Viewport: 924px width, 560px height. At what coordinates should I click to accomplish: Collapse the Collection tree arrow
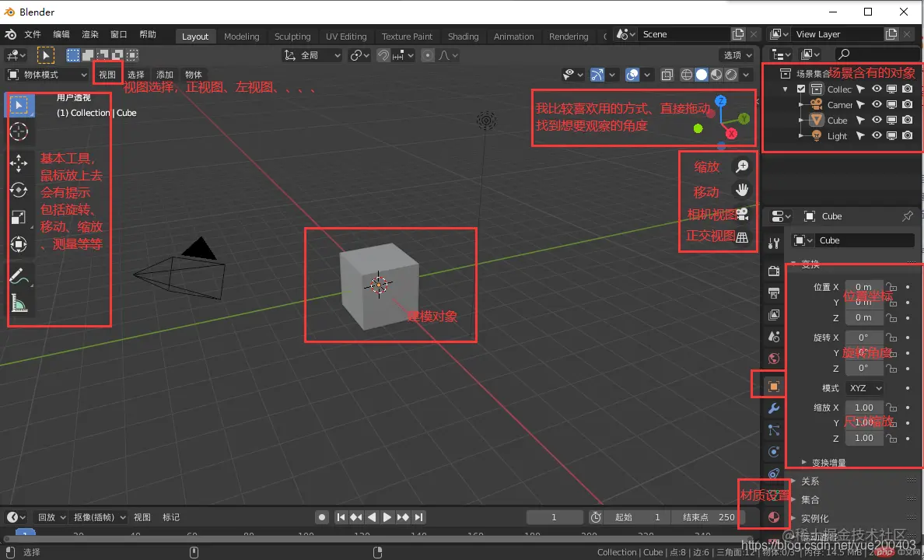tap(785, 89)
